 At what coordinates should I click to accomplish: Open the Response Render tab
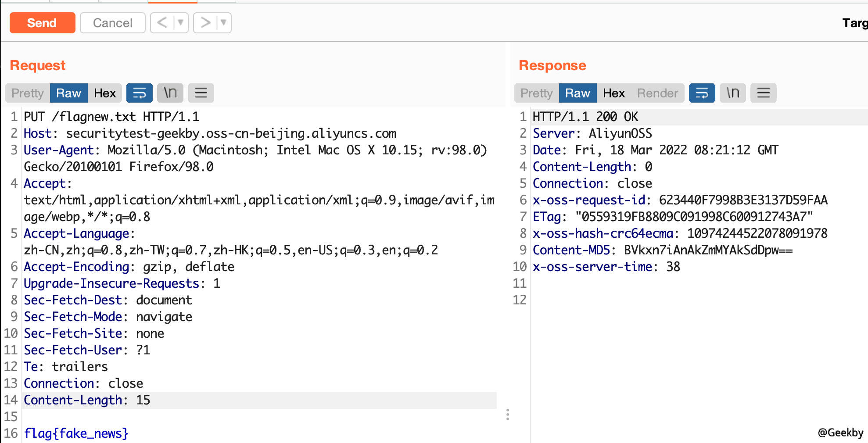coord(657,93)
